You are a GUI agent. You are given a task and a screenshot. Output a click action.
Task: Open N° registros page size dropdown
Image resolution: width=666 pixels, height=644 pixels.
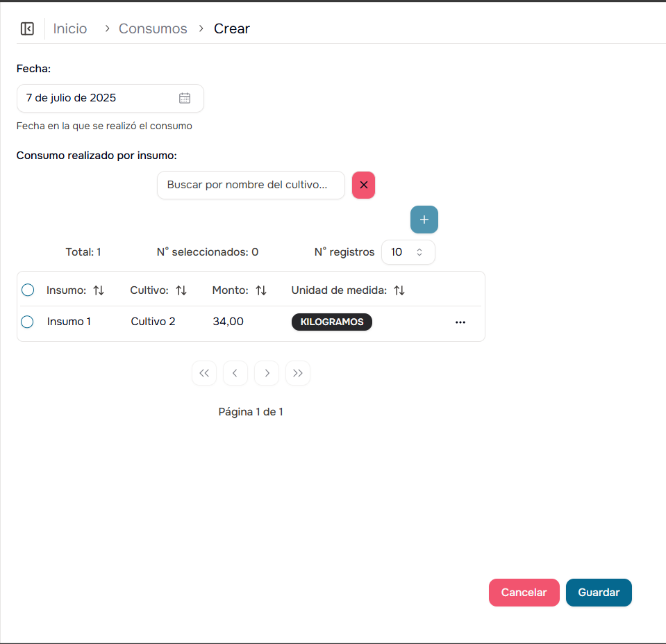408,252
